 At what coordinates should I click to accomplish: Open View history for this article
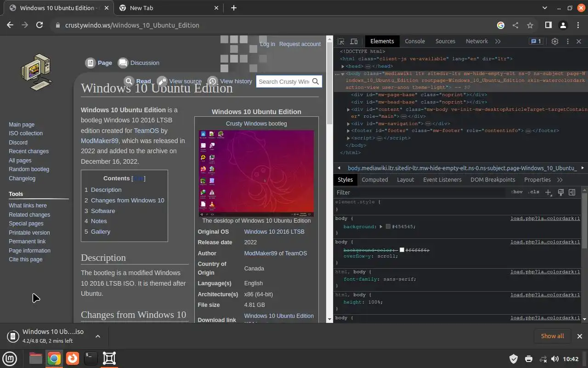230,81
